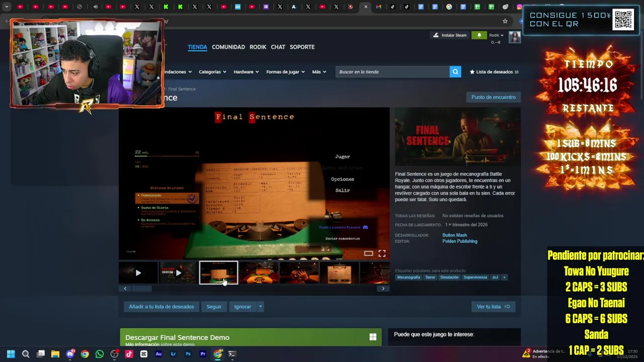Switch to OBS Studio in the taskbar
The image size is (644, 362).
click(114, 354)
